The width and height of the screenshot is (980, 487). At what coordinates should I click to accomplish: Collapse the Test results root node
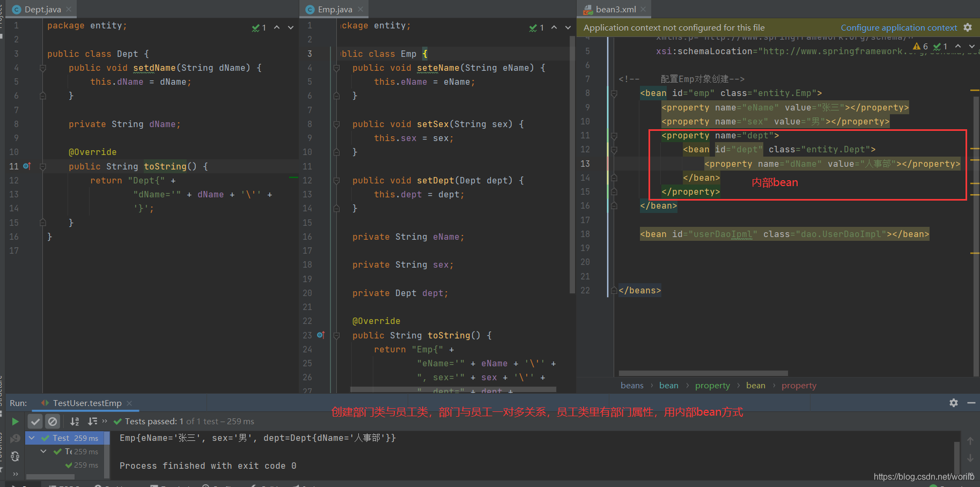(x=32, y=438)
